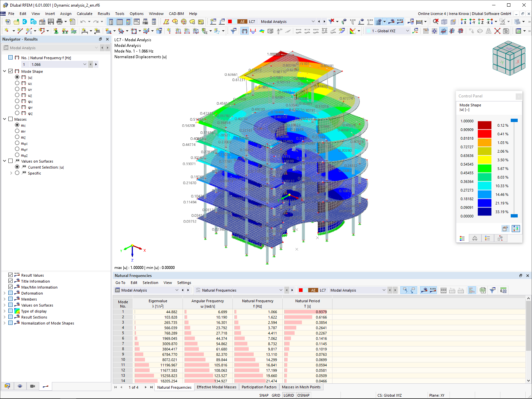Click the Undo arrow icon
532x399 pixels.
point(83,22)
